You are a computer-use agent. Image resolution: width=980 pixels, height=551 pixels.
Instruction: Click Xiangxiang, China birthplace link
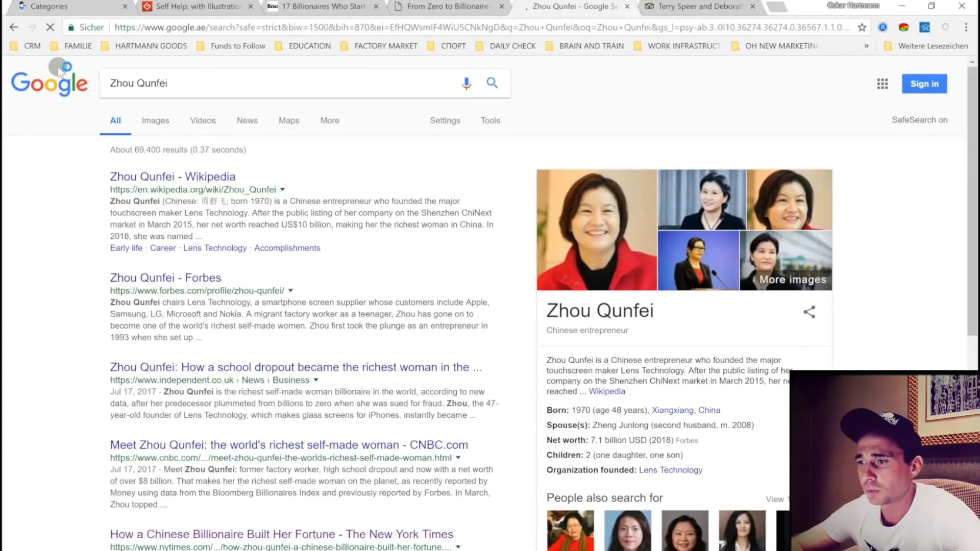[x=686, y=410]
